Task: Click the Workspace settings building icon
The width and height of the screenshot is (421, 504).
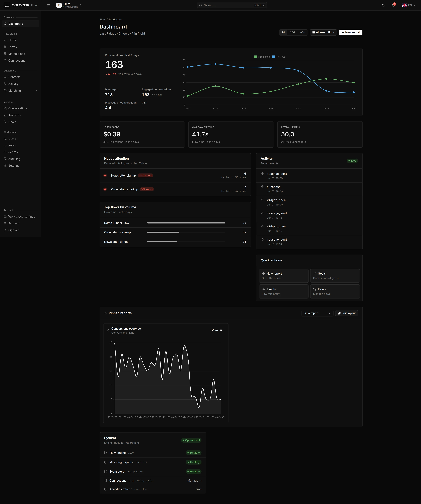Action: (5, 216)
